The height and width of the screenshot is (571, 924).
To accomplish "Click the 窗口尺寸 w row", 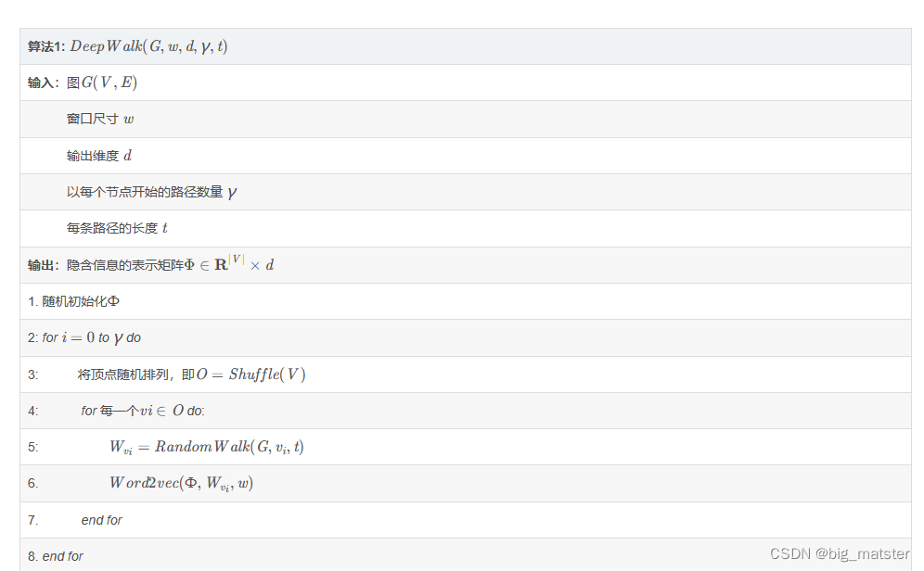I will [x=100, y=120].
